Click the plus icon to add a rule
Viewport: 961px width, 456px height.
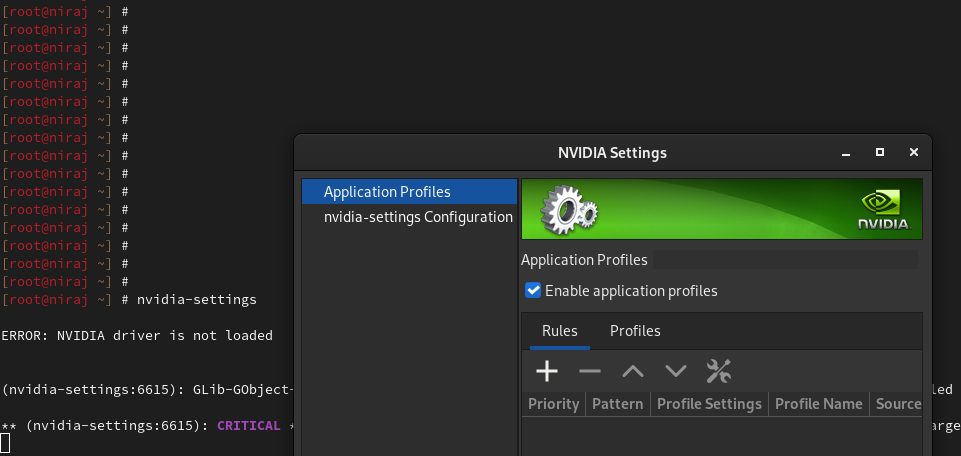point(547,371)
